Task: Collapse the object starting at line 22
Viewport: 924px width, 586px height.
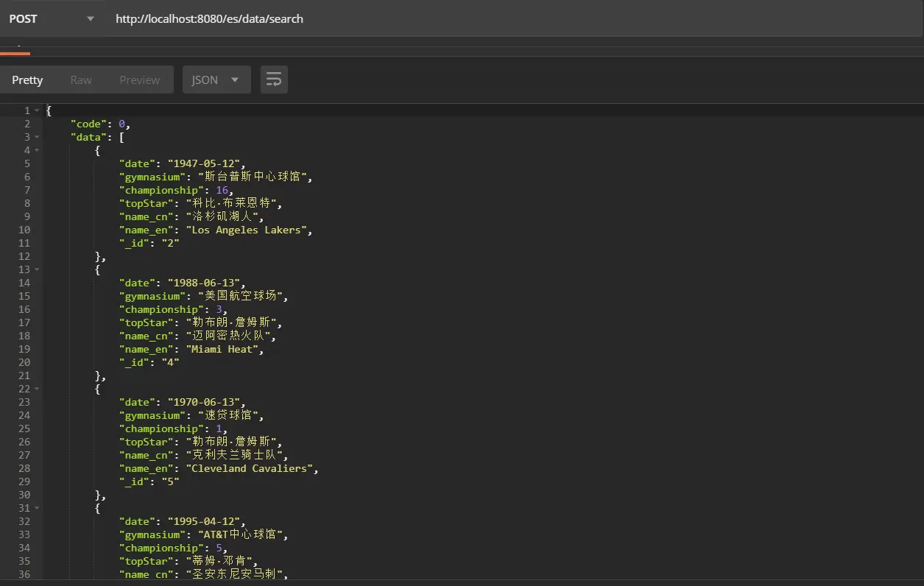Action: [x=37, y=389]
